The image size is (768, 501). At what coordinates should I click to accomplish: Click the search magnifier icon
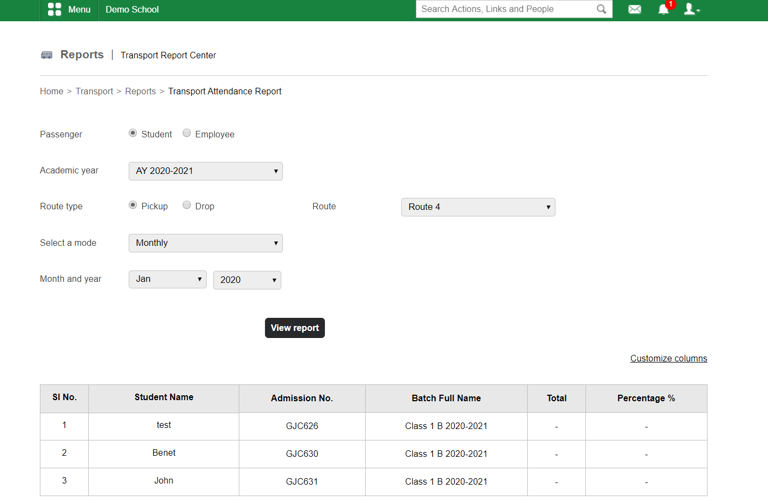[601, 9]
